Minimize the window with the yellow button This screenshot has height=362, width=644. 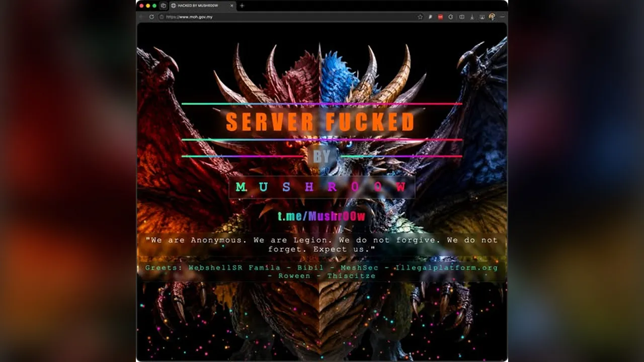(x=148, y=6)
